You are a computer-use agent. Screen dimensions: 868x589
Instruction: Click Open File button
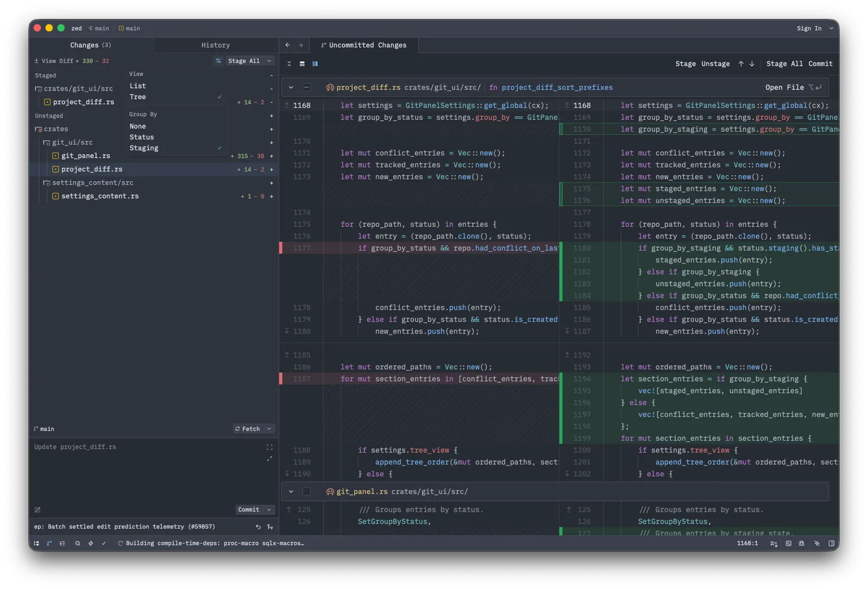click(793, 87)
